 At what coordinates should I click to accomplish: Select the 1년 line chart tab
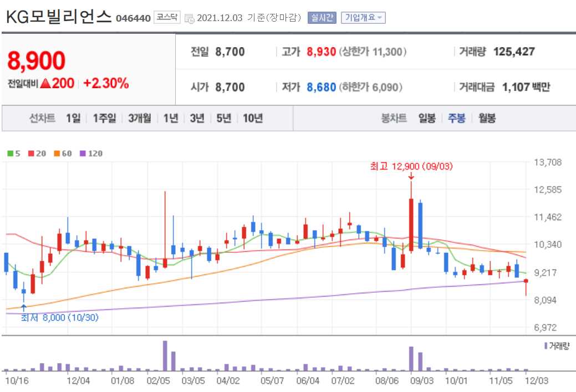tap(170, 118)
